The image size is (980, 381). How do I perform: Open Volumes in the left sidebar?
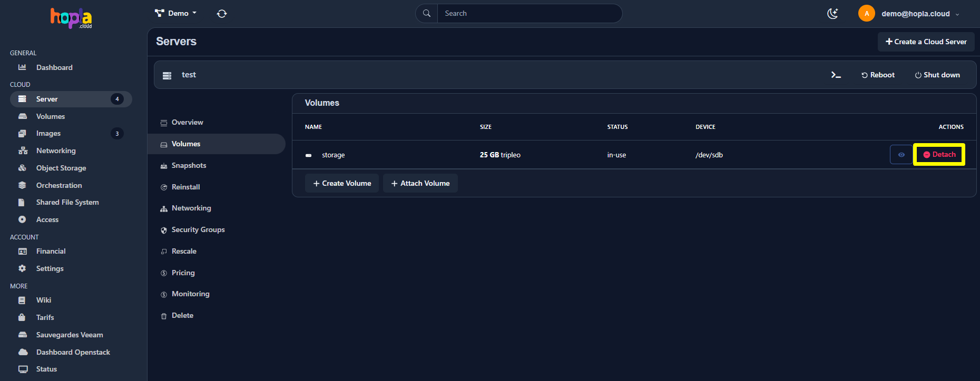pyautogui.click(x=51, y=116)
